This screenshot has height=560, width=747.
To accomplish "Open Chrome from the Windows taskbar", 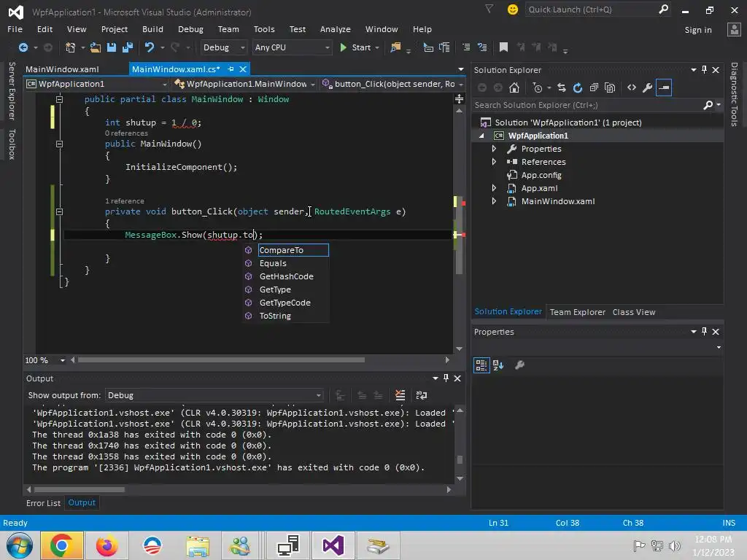I will (x=62, y=545).
